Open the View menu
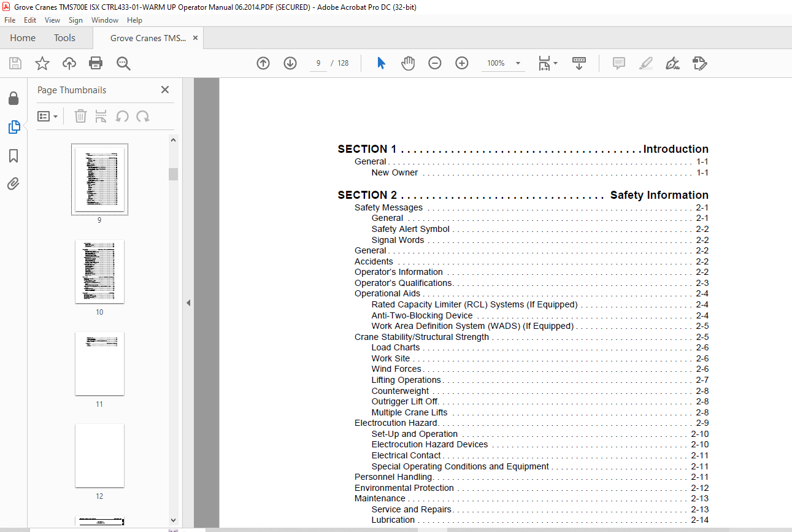This screenshot has height=532, width=792. click(x=52, y=20)
